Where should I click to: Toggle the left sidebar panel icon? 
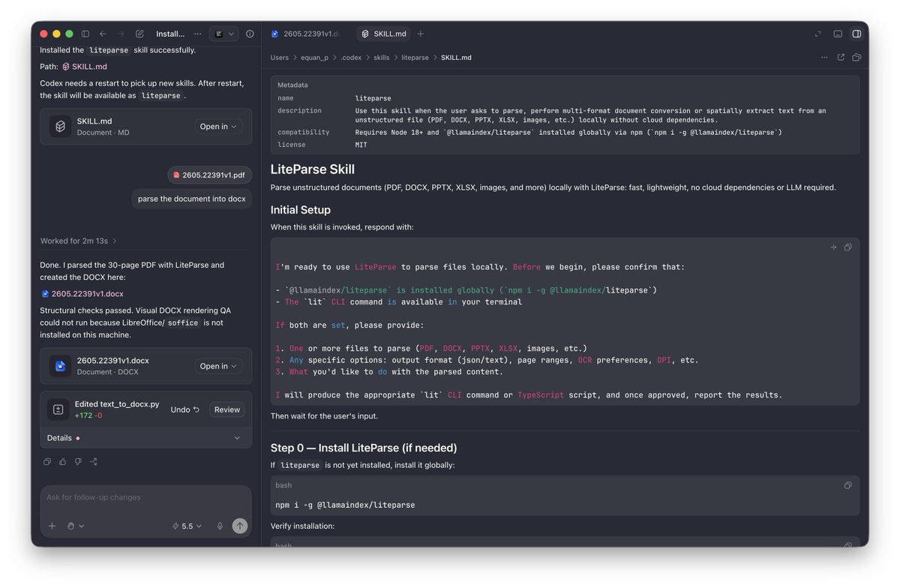(x=85, y=34)
